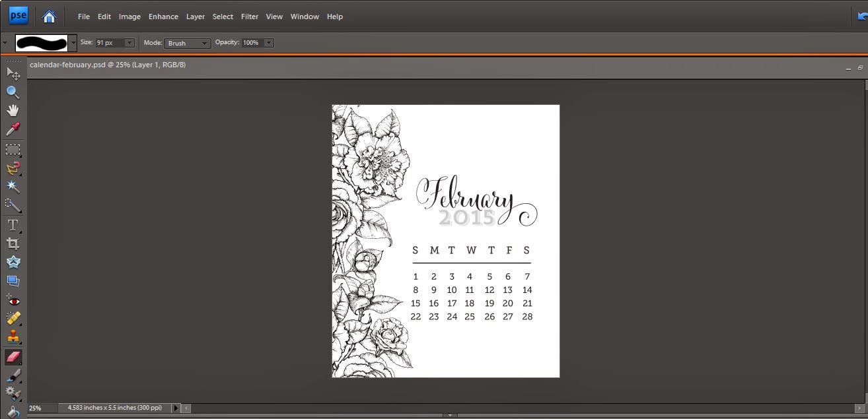Open the File menu
The image size is (868, 419).
point(84,16)
